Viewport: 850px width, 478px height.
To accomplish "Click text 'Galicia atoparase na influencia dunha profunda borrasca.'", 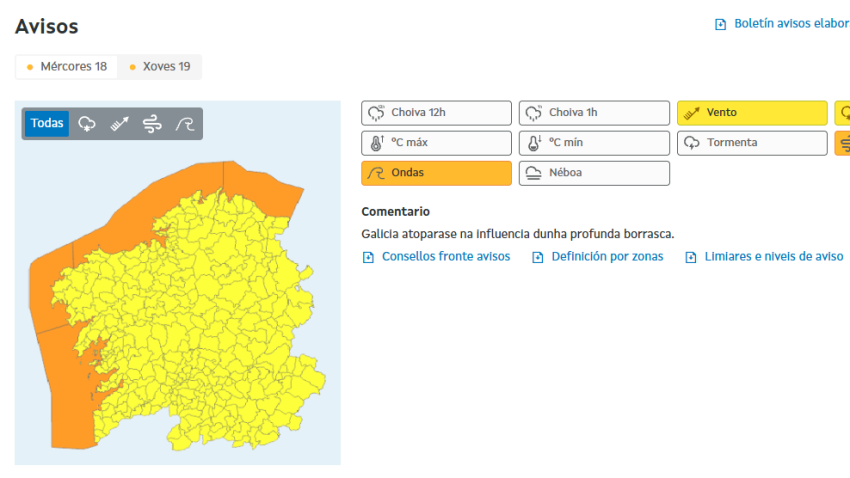I will coord(518,234).
